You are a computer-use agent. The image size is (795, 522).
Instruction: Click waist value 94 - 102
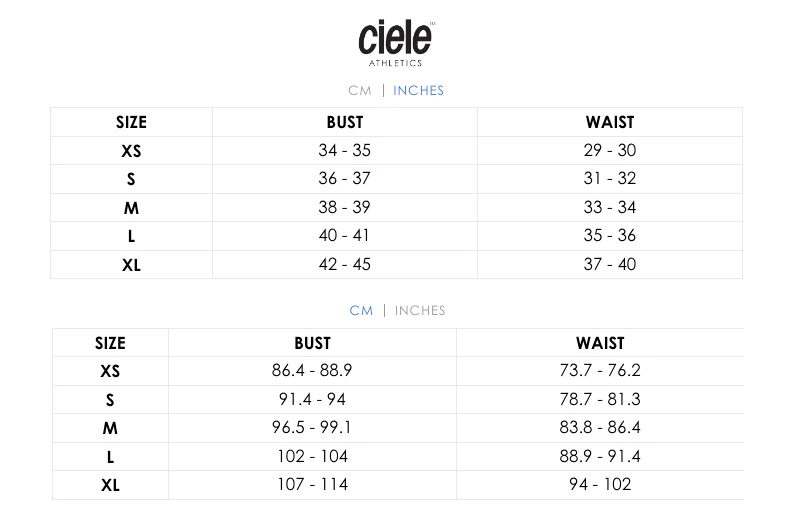pos(600,485)
